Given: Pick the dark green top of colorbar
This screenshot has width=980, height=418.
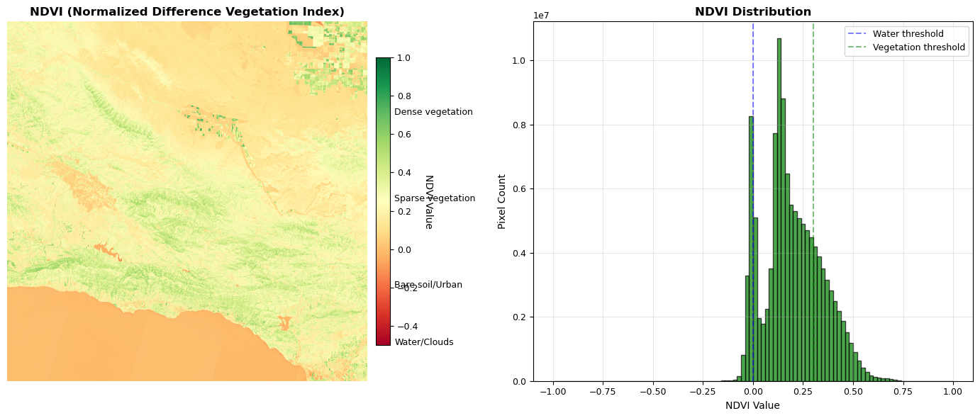Looking at the screenshot, I should (x=383, y=61).
